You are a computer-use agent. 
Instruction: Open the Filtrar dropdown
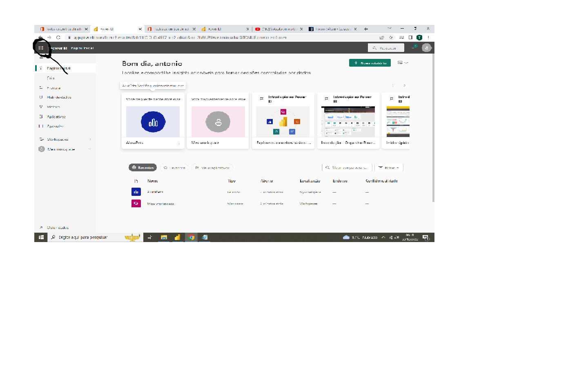(389, 168)
